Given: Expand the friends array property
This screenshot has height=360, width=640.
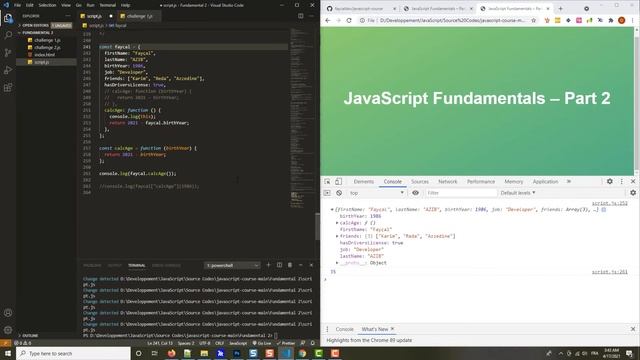Looking at the screenshot, I should coord(337,236).
